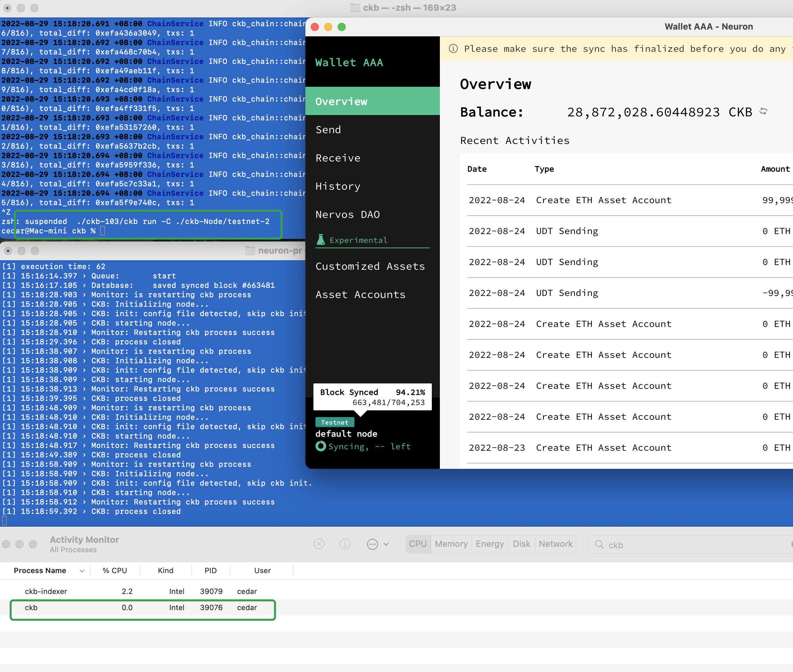The height and width of the screenshot is (672, 793).
Task: Click the 'Syncing, -- left' status text
Action: [370, 446]
